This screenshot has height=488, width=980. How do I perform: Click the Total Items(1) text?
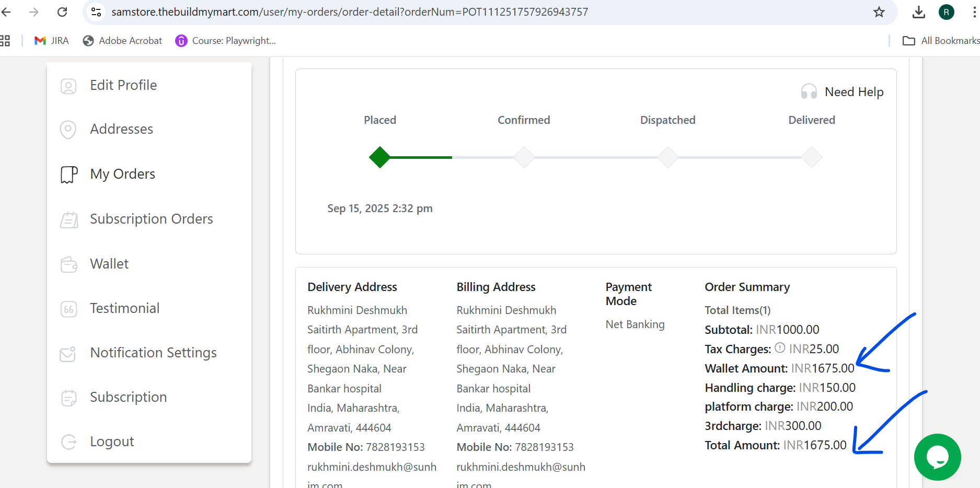click(x=737, y=310)
